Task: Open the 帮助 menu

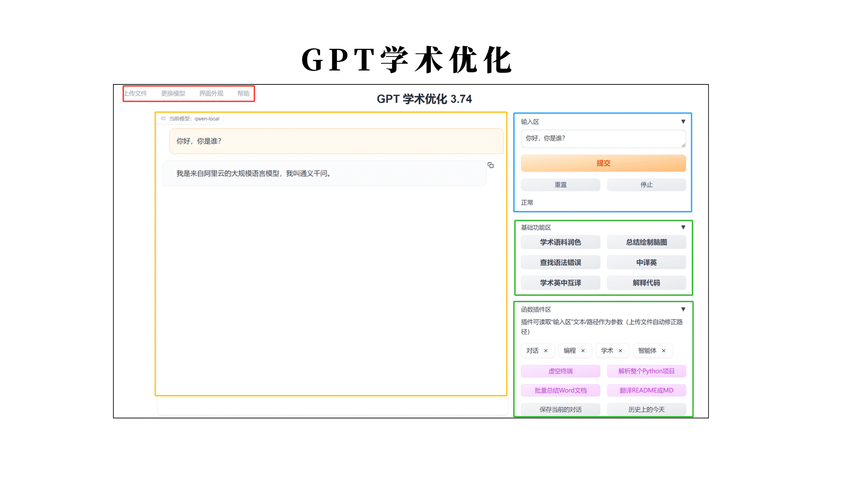Action: tap(243, 94)
